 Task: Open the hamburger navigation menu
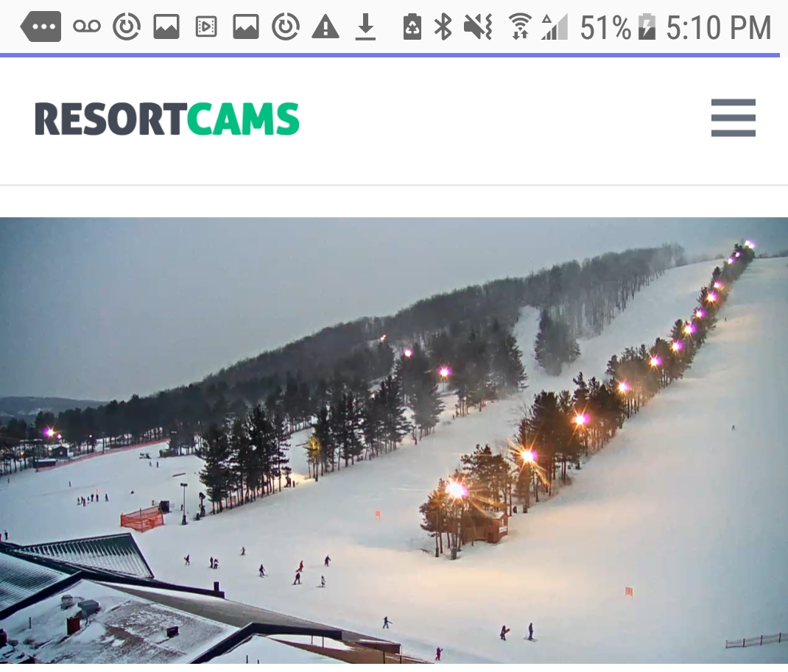coord(734,118)
